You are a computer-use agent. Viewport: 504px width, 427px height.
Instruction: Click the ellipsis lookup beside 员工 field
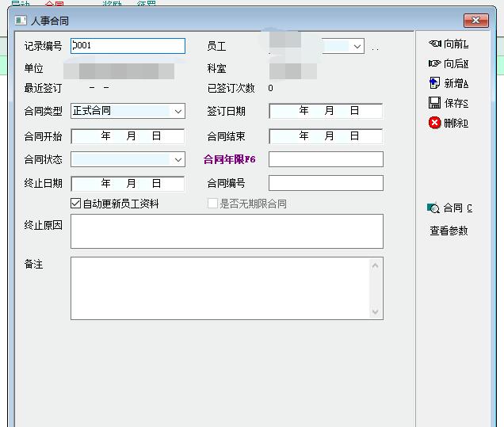(375, 48)
